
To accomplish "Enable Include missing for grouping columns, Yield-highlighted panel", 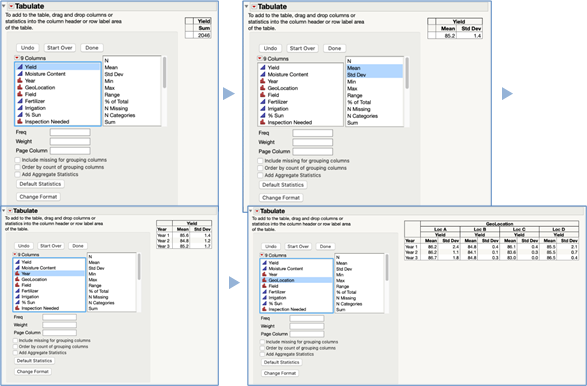I will tap(17, 160).
